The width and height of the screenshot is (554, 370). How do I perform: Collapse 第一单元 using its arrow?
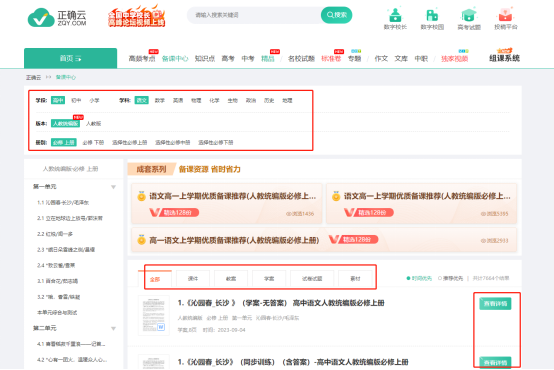click(113, 187)
